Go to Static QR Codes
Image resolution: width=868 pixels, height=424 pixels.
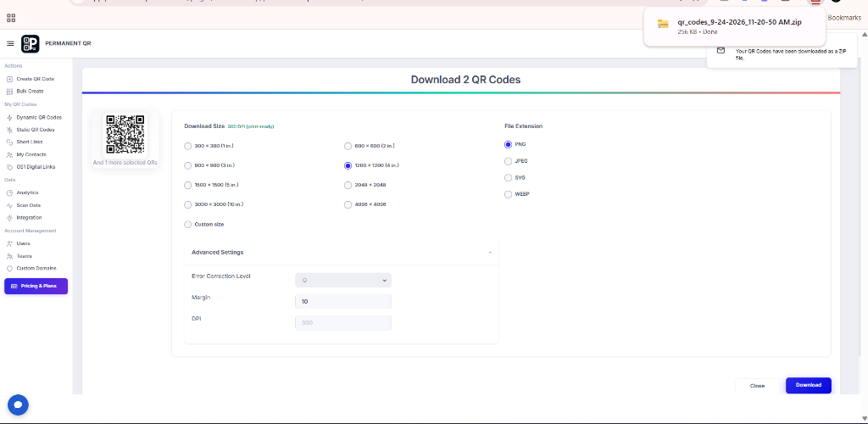(36, 130)
